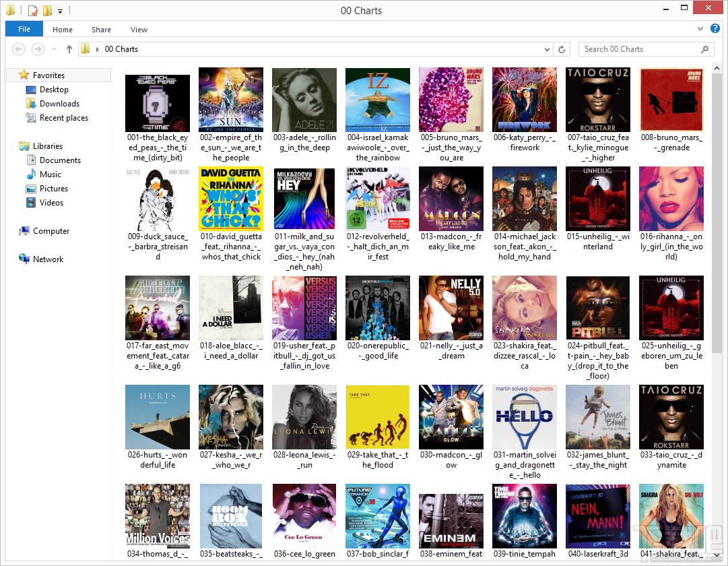Select the 021 Nelly just a dream cover
Image resolution: width=728 pixels, height=566 pixels.
[x=451, y=308]
